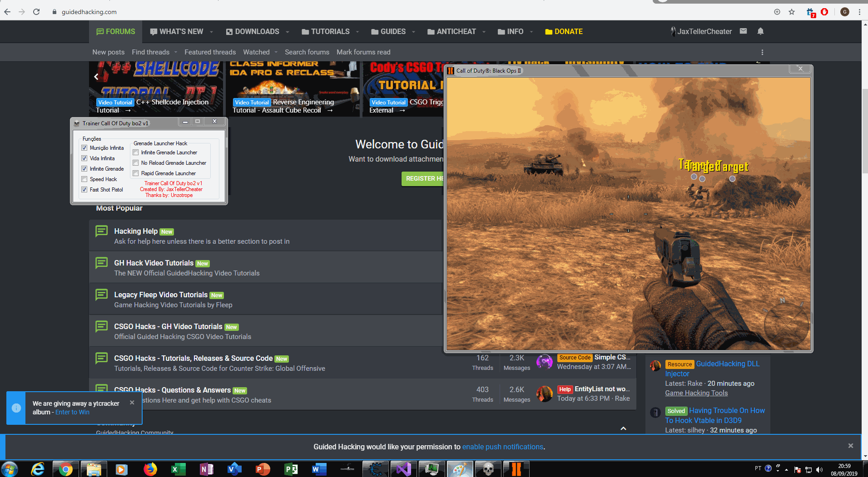Click the Legacy Fleep Video Tutorials forum icon
This screenshot has width=868, height=477.
(x=102, y=295)
